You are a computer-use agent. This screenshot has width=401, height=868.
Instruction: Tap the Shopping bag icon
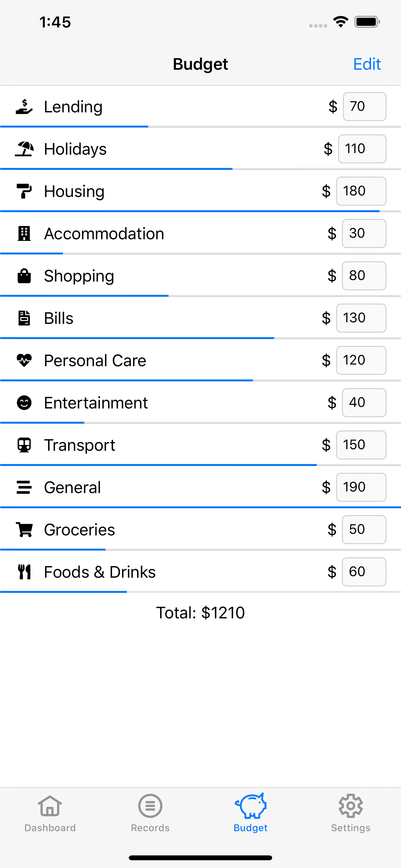point(24,276)
